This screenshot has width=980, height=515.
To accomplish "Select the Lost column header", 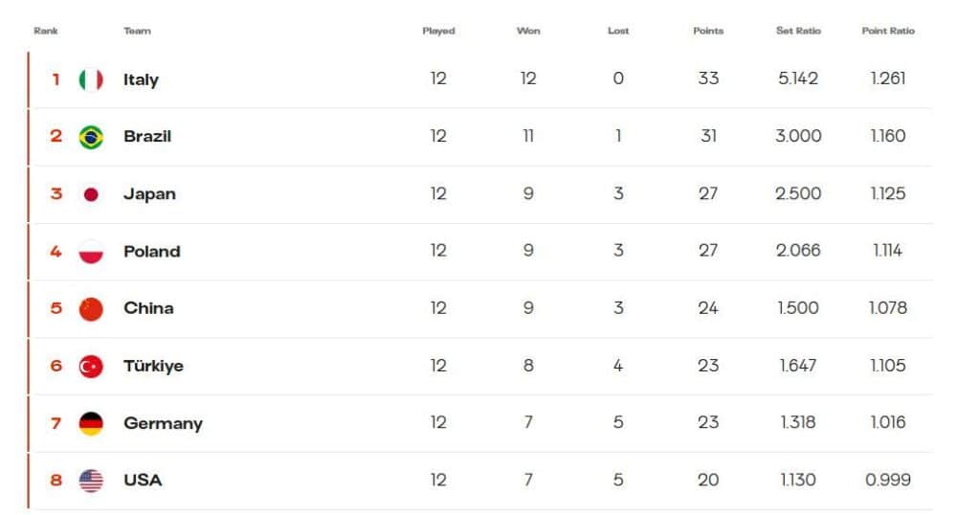I will coord(618,31).
